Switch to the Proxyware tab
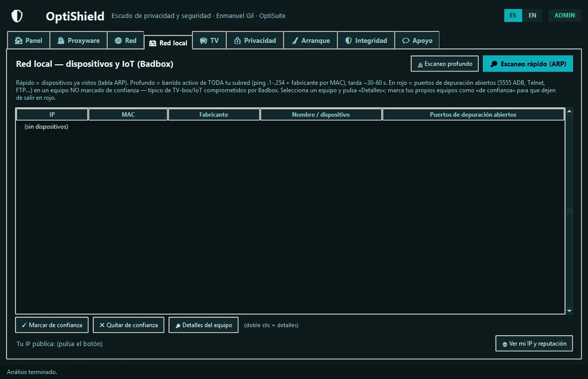Screen dimensions: 588x379 (78, 40)
